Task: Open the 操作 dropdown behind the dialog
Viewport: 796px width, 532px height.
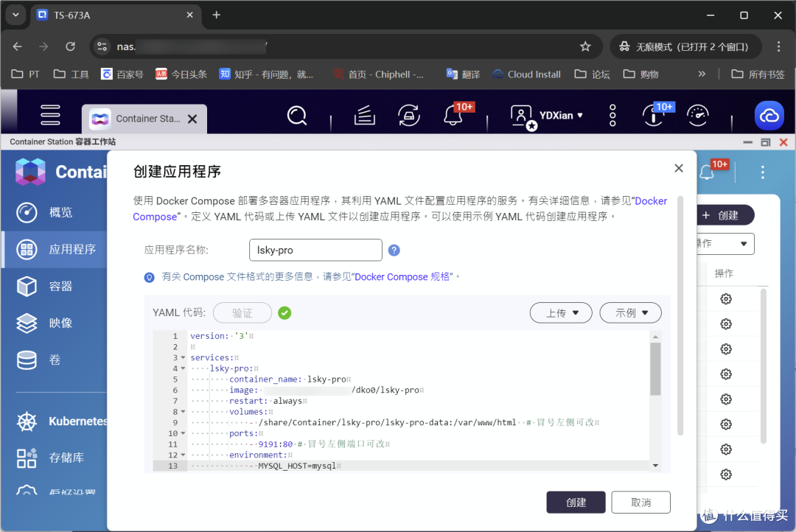Action: [x=726, y=244]
